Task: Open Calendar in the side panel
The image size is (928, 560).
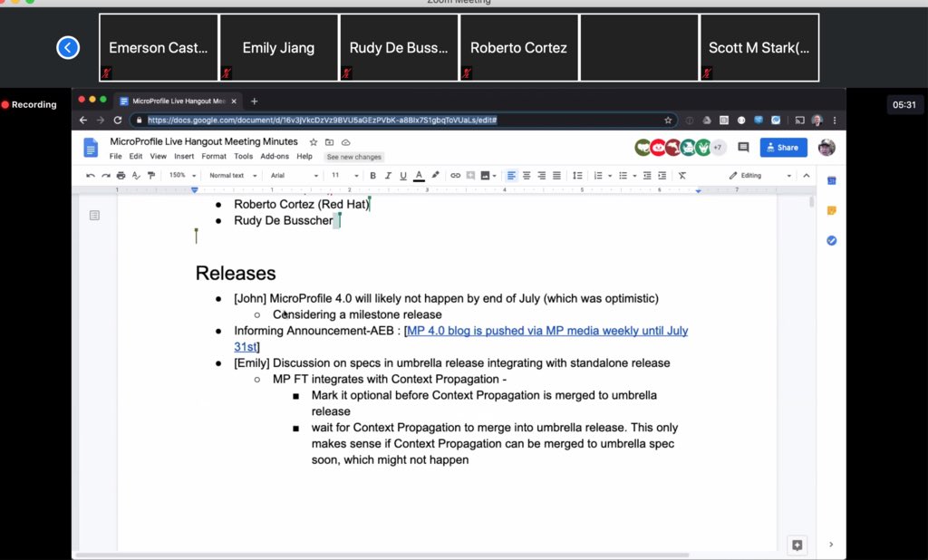Action: [832, 180]
